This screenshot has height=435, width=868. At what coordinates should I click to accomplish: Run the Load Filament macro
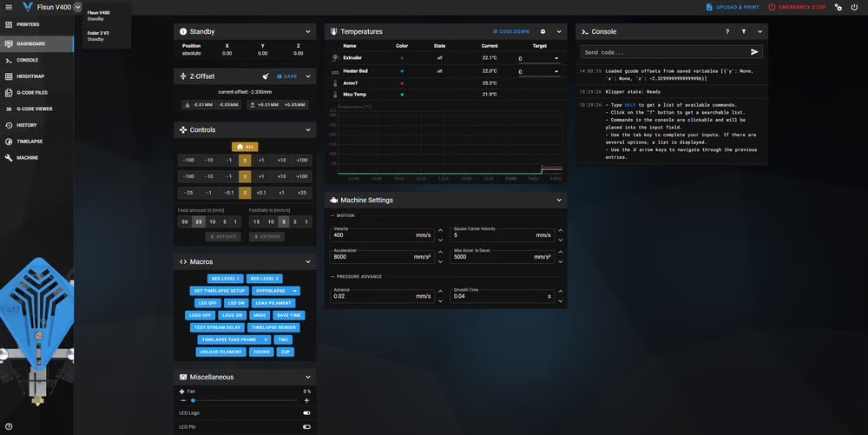pyautogui.click(x=273, y=303)
